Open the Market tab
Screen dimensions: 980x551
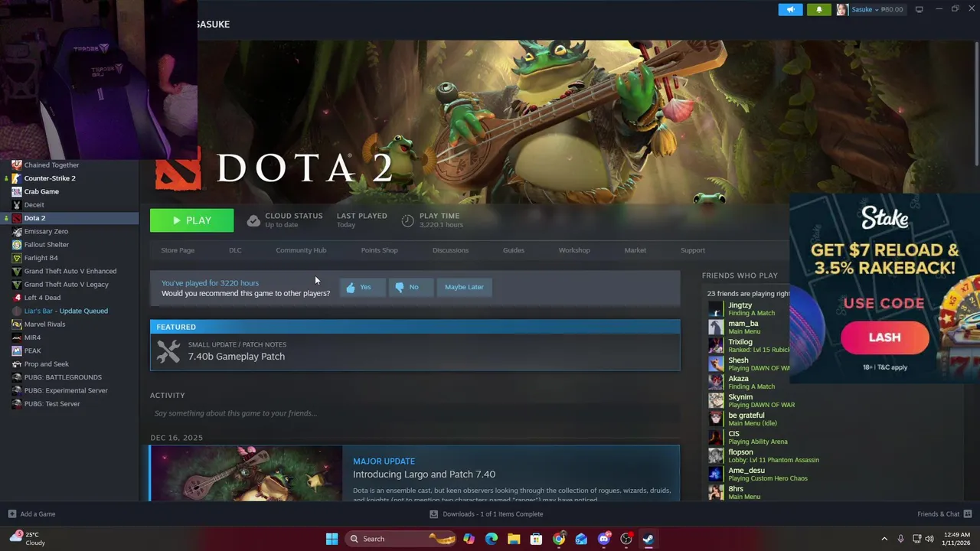click(x=635, y=250)
